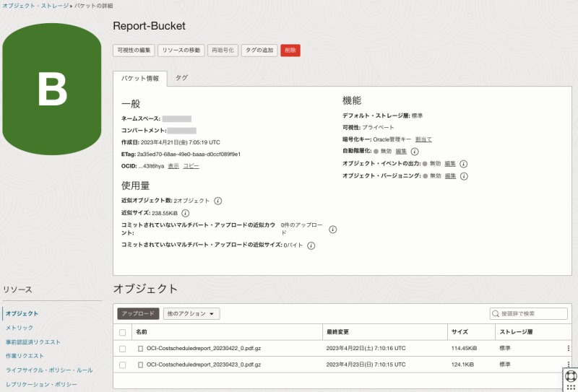Open actions menu for 20230422 report row
578x392 pixels.
pos(568,348)
